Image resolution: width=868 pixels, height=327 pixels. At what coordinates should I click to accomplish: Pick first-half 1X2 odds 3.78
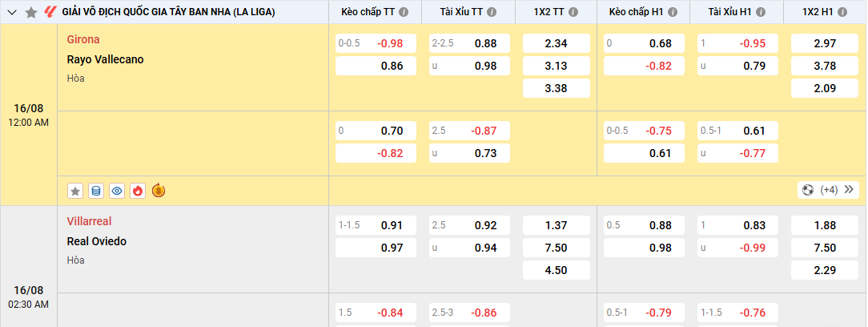[x=825, y=66]
